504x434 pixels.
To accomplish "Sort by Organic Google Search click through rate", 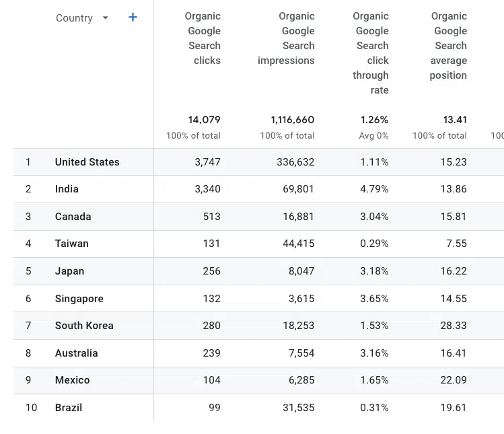I will (x=371, y=53).
